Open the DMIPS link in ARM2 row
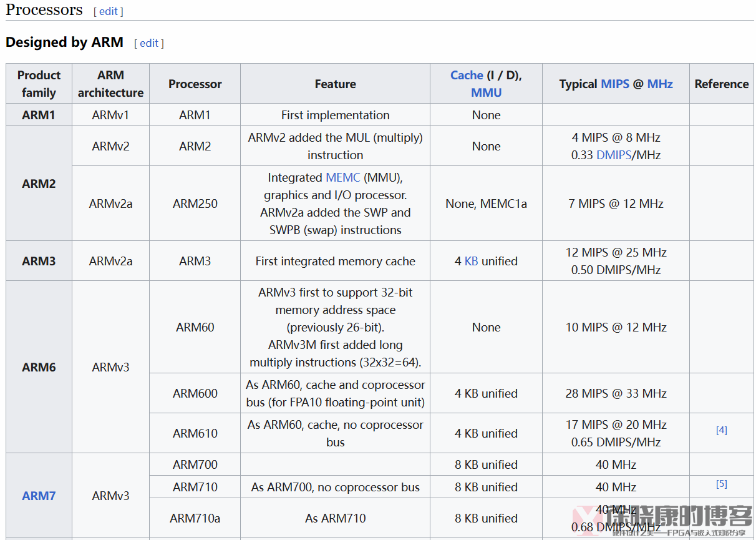Screen dimensions: 756x540 coord(614,155)
